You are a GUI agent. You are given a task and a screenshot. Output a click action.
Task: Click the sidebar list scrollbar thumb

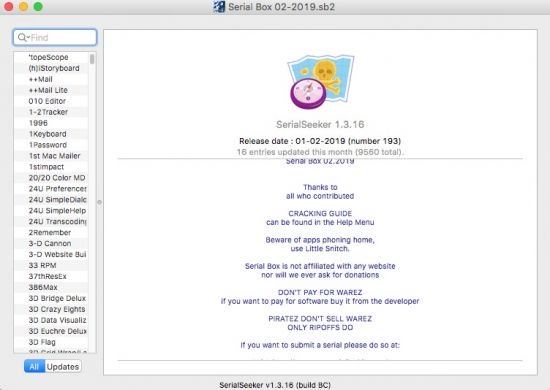pos(92,59)
